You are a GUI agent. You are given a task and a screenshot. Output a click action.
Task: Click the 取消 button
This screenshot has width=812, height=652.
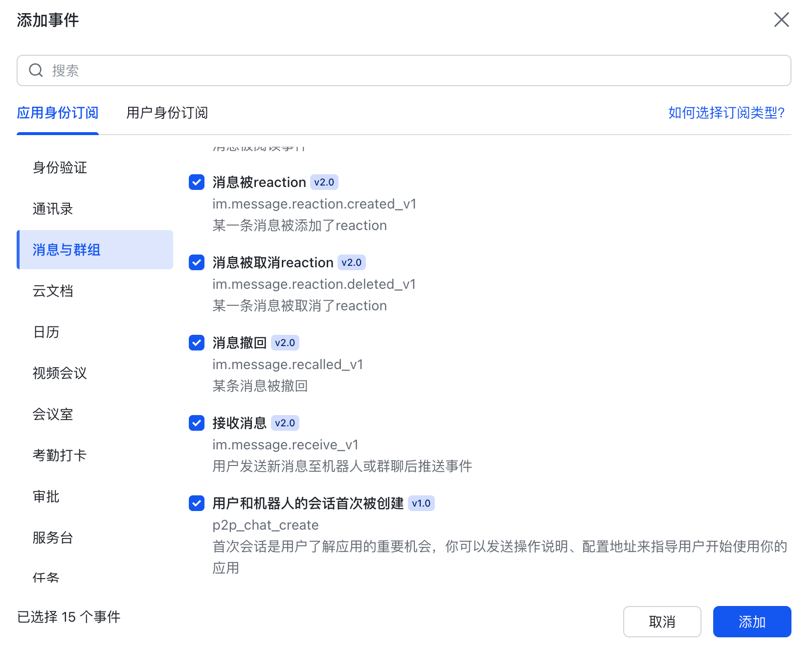pyautogui.click(x=662, y=622)
